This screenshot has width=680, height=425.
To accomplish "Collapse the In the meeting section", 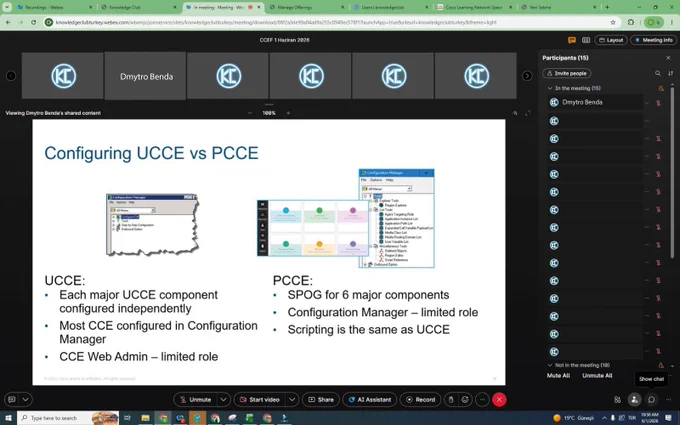I will [550, 88].
